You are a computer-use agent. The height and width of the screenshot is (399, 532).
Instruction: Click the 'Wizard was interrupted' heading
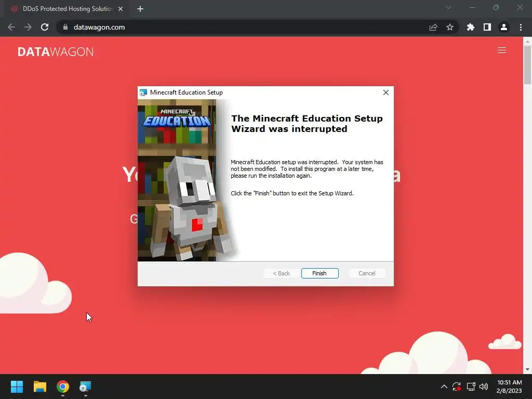[x=307, y=124]
